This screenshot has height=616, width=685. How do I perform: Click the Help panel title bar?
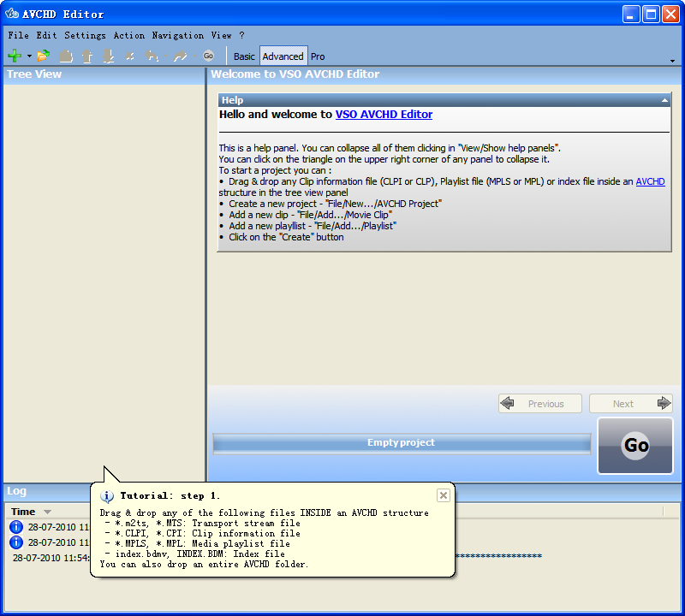pos(444,100)
